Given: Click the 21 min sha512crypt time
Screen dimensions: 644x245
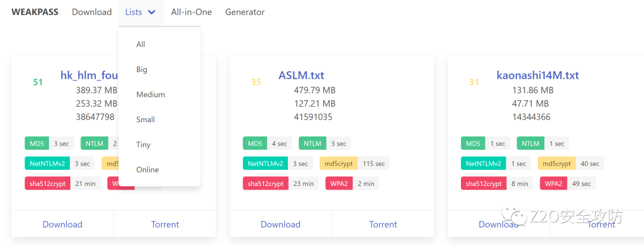Looking at the screenshot, I should [x=85, y=184].
